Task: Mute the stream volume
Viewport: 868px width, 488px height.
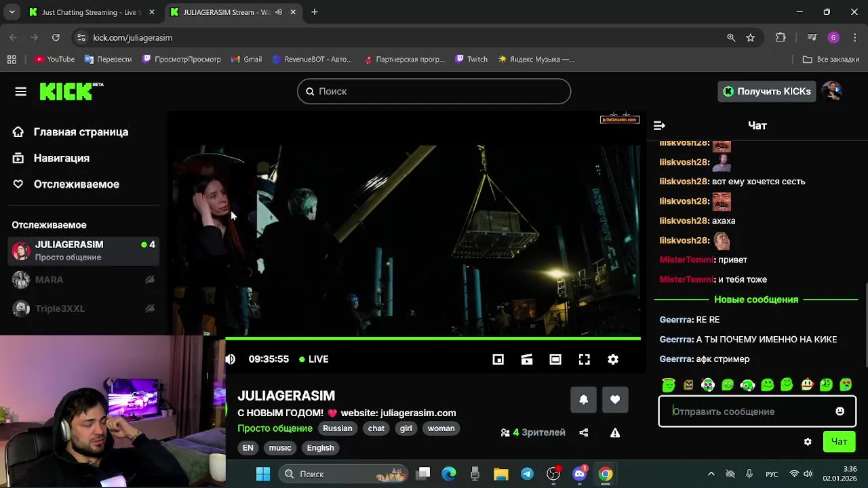Action: point(231,359)
